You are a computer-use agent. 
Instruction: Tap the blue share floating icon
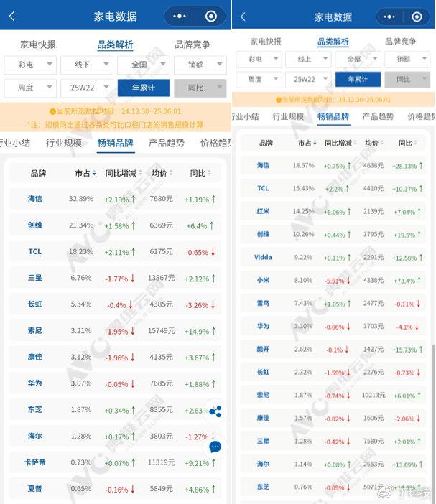point(215,411)
